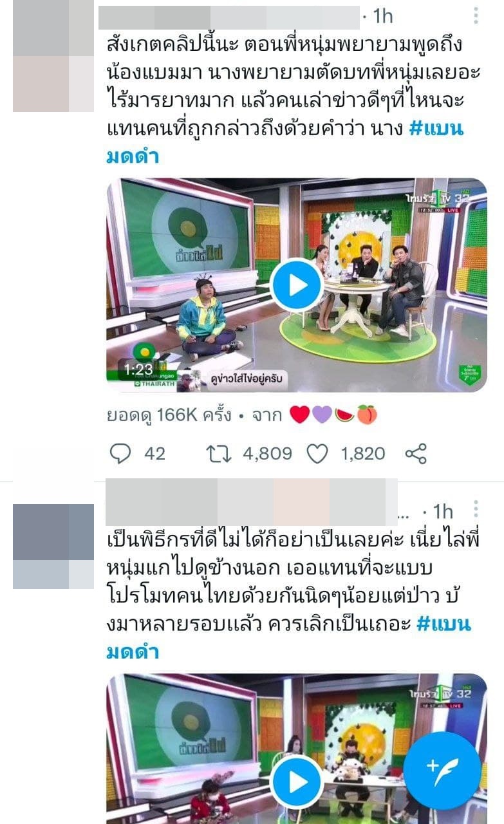Play the second tweet's video
The width and height of the screenshot is (504, 824).
pyautogui.click(x=296, y=782)
